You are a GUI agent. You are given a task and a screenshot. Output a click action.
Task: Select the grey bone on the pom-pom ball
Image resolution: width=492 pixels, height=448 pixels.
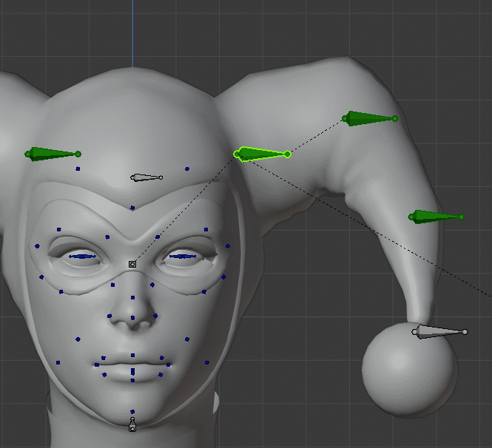click(x=439, y=332)
